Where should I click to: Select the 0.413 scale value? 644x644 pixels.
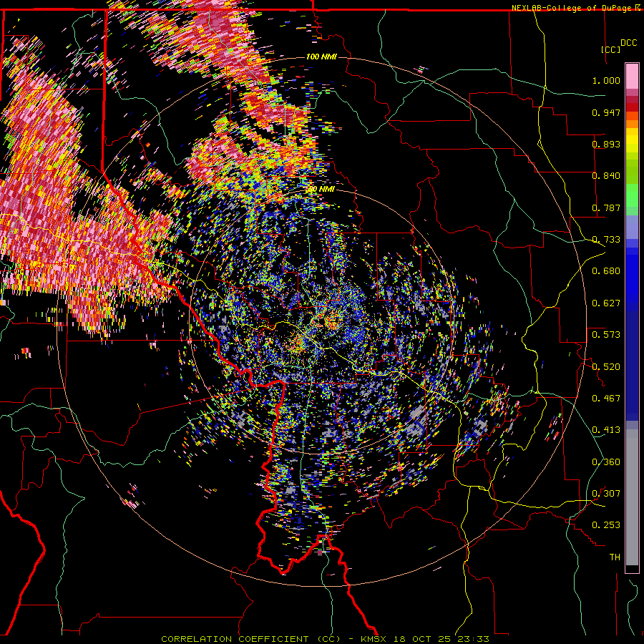(606, 430)
